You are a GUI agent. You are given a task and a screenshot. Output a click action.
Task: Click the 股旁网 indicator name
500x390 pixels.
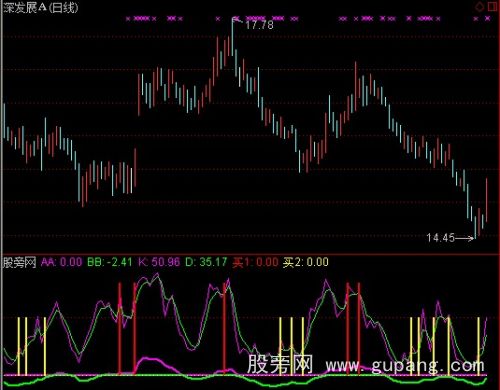[19, 262]
